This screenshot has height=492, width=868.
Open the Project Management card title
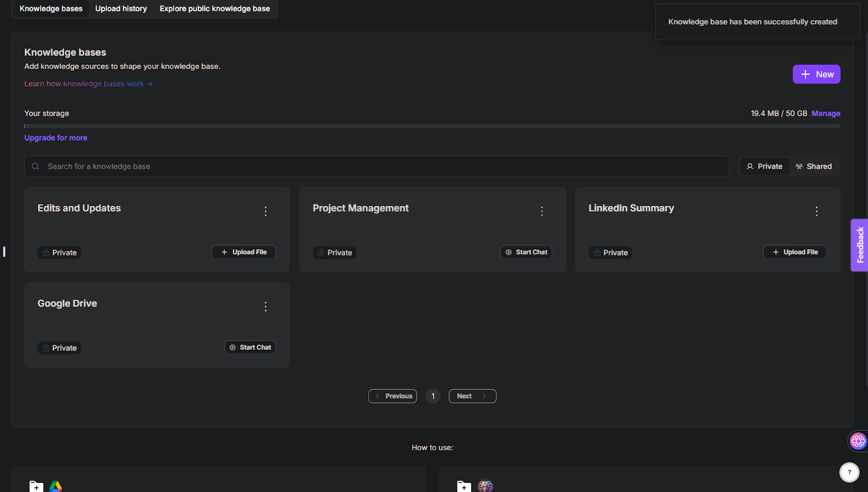pyautogui.click(x=361, y=208)
